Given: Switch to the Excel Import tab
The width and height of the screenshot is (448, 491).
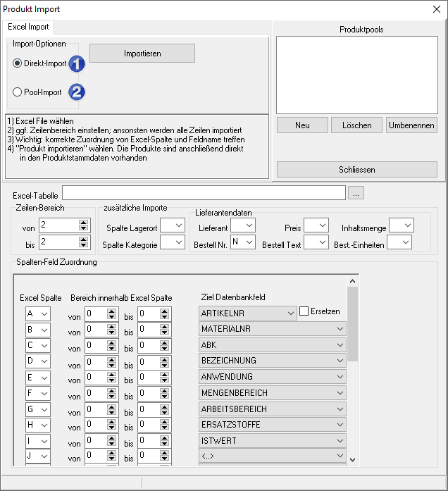Looking at the screenshot, I should click(28, 27).
